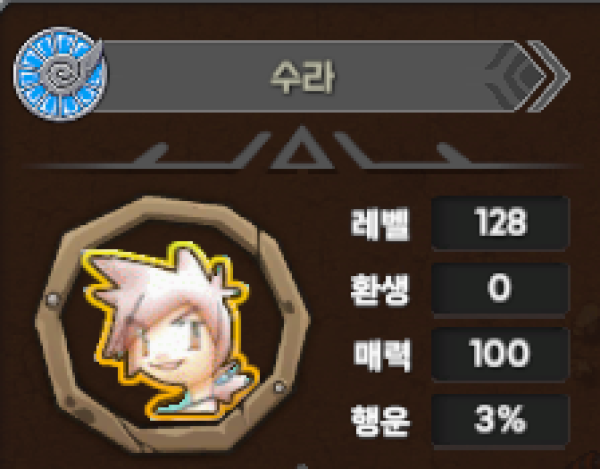Click the rivet on frame's lower right
Screen dimensions: 600x469
(280, 386)
